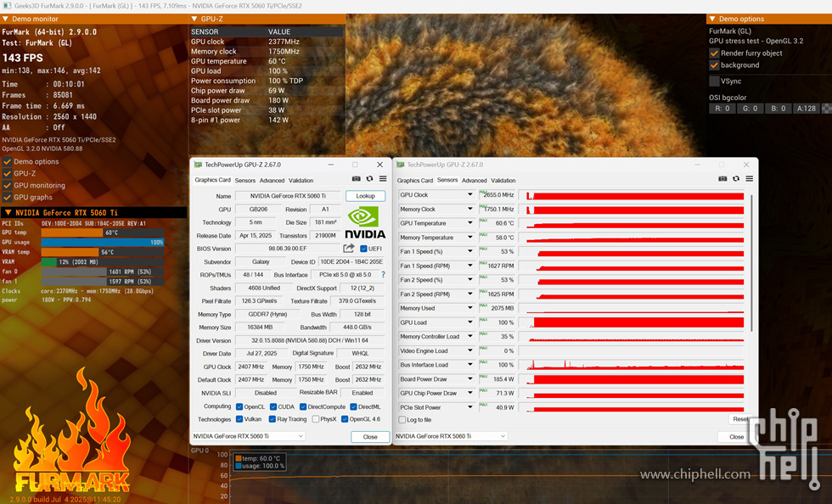Click MAX indicator next to Board Power Draw reading
The width and height of the screenshot is (832, 504).
point(483,376)
